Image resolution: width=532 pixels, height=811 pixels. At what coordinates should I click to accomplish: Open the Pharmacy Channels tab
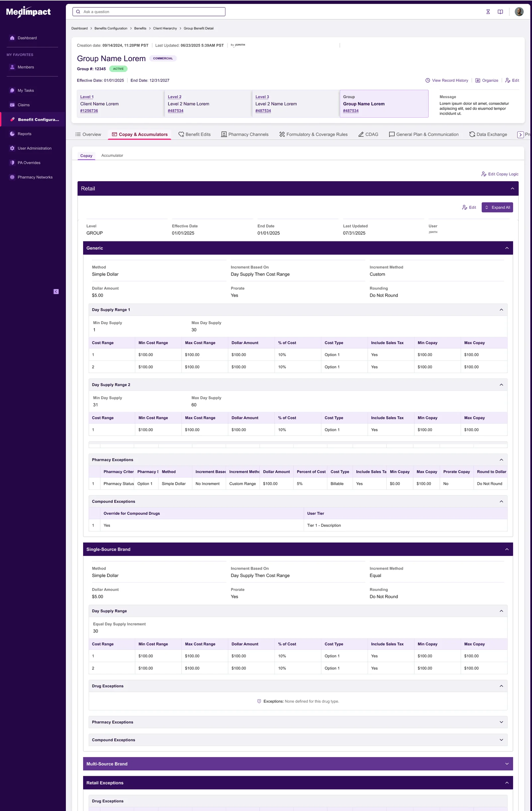245,135
